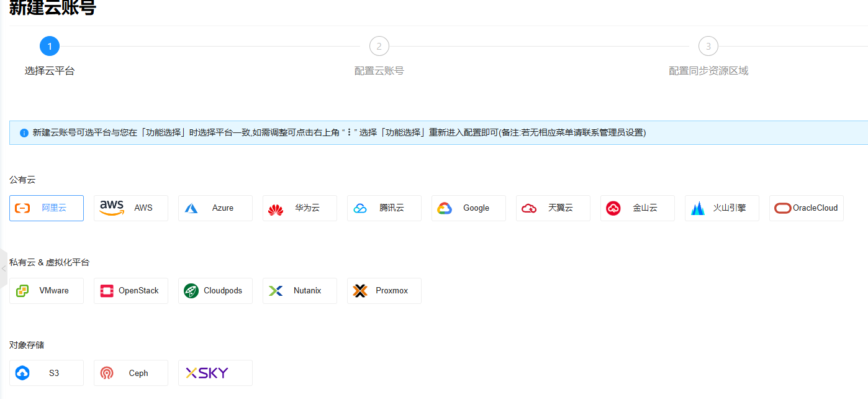This screenshot has width=868, height=399.
Task: Select the Google Cloud logo
Action: click(x=445, y=208)
